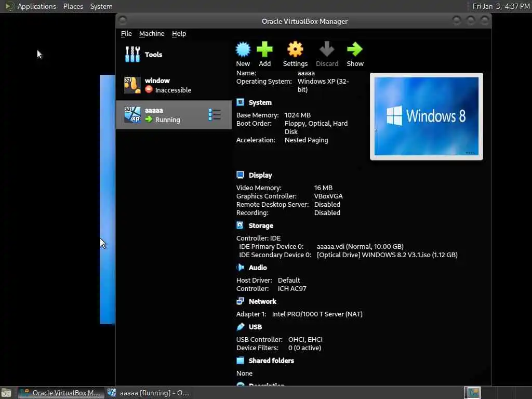
Task: Click the 'aaaaa.vdi (Normal, 10.00 GB)' value
Action: tap(360, 246)
